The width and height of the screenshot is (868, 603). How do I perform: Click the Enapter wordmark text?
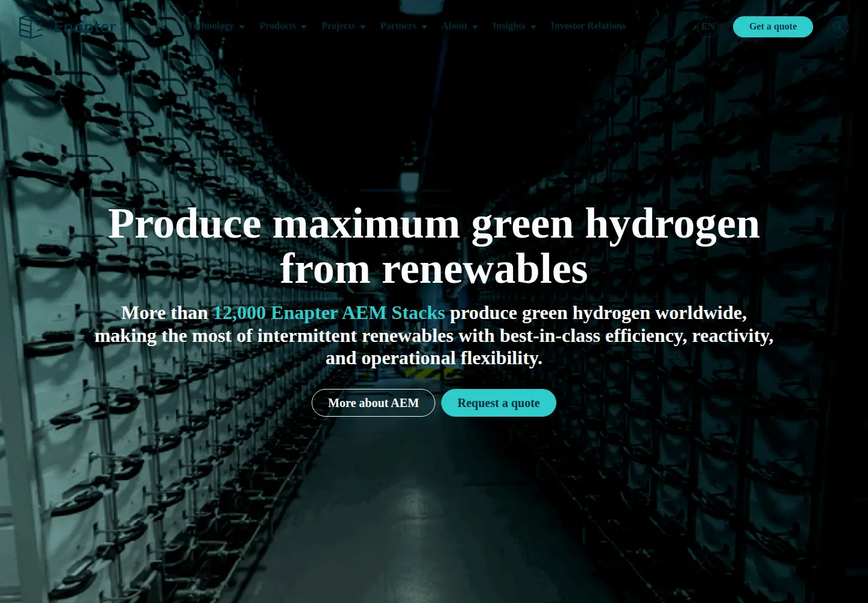[85, 27]
